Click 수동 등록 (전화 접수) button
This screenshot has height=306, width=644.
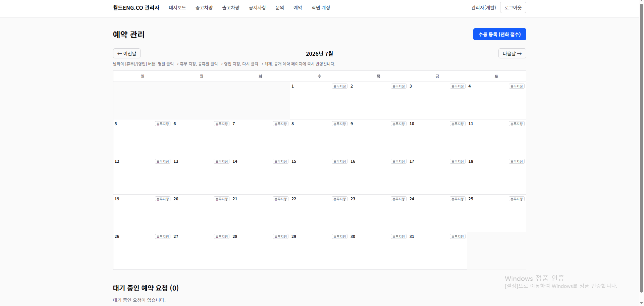click(x=499, y=34)
